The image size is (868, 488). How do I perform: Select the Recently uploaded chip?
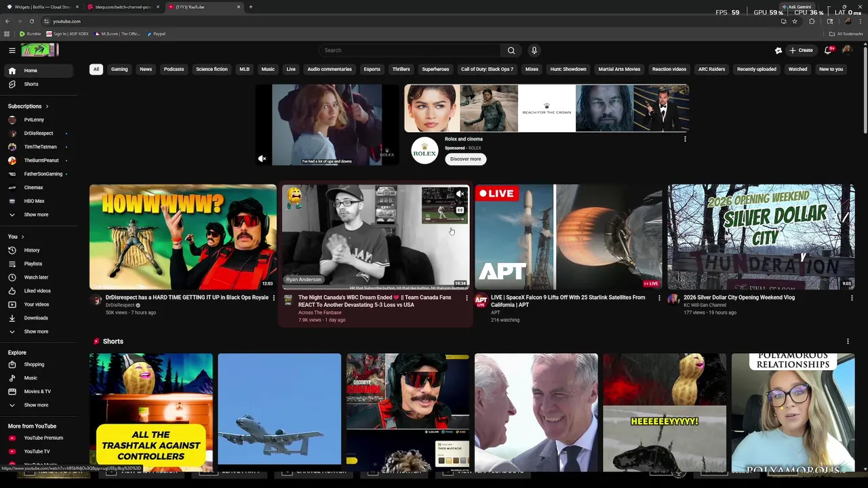pyautogui.click(x=757, y=69)
